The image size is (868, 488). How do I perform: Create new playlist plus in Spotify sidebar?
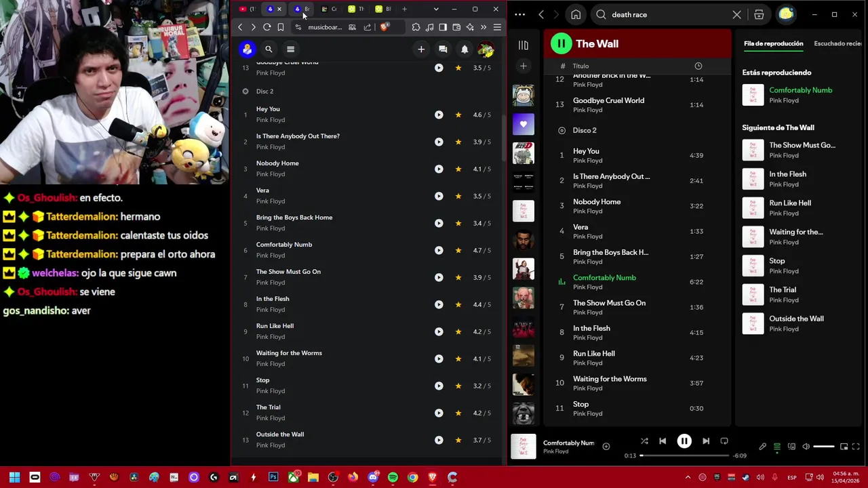tap(523, 66)
